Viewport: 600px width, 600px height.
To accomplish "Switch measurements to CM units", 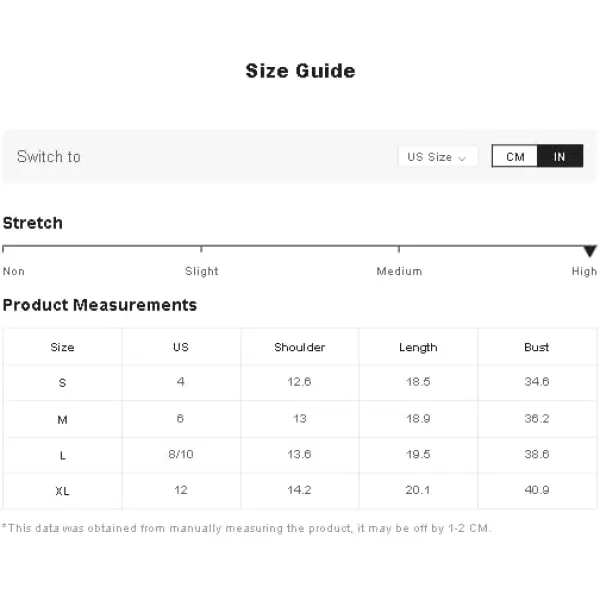I will coord(515,156).
